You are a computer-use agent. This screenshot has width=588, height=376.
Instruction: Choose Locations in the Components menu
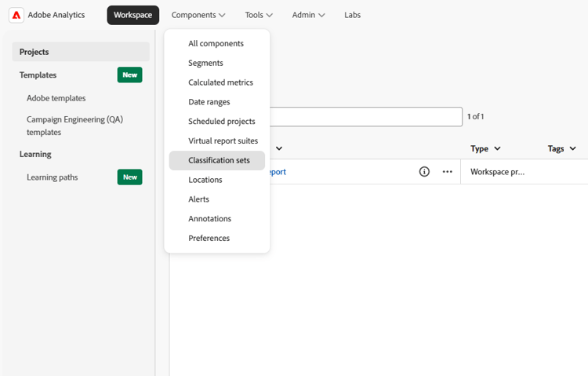click(216, 180)
